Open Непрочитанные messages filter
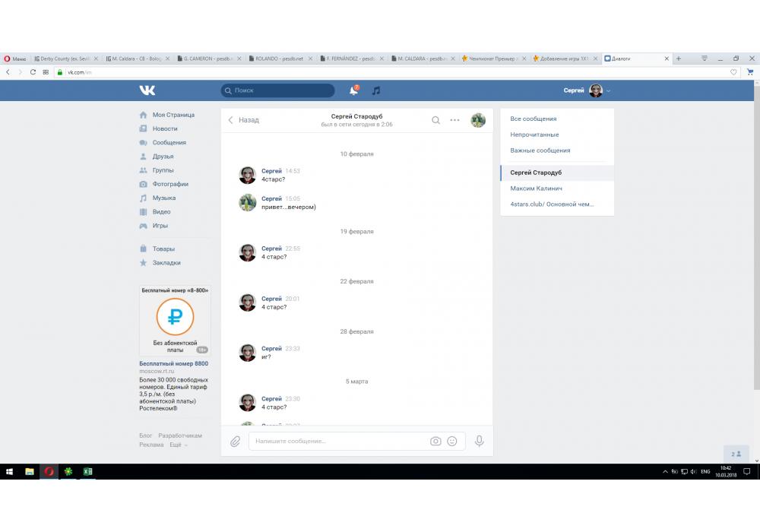760x532 pixels. pos(534,135)
